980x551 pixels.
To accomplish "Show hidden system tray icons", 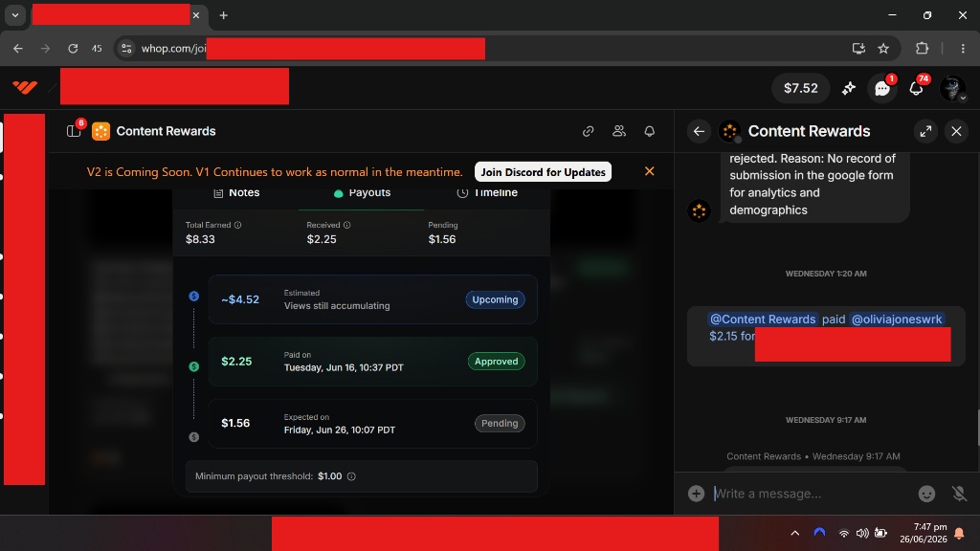I will [x=795, y=533].
